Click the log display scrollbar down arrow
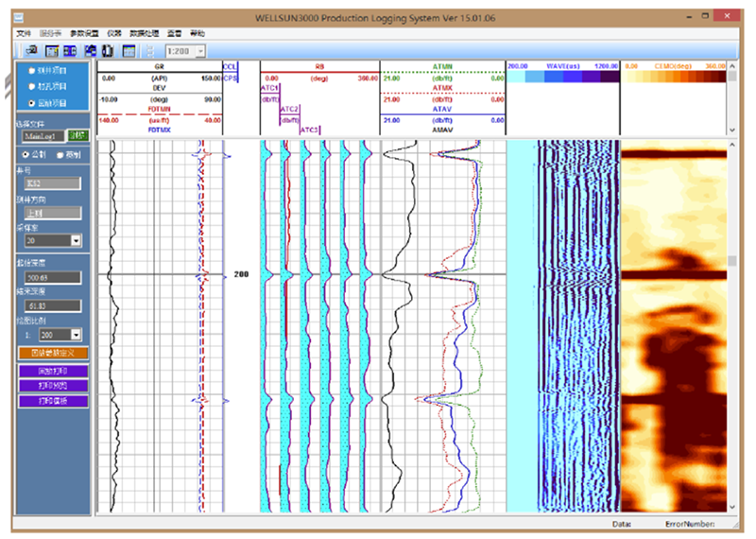The width and height of the screenshot is (756, 539). [732, 507]
